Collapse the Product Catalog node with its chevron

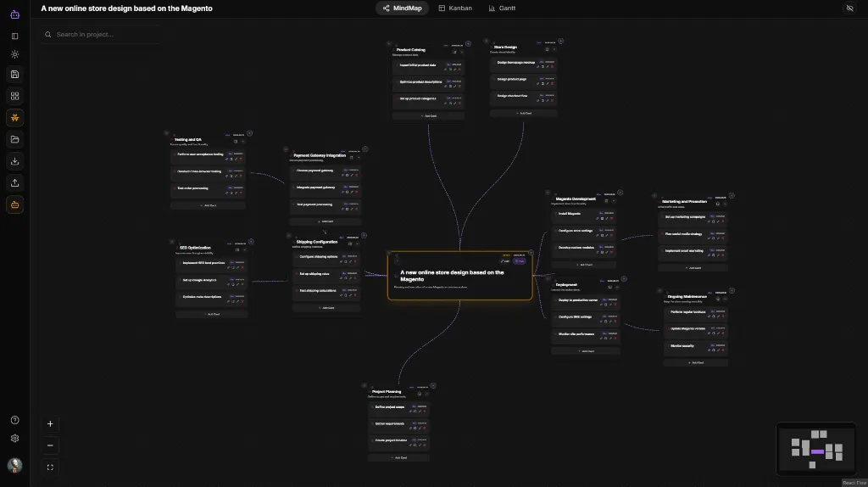pyautogui.click(x=462, y=52)
